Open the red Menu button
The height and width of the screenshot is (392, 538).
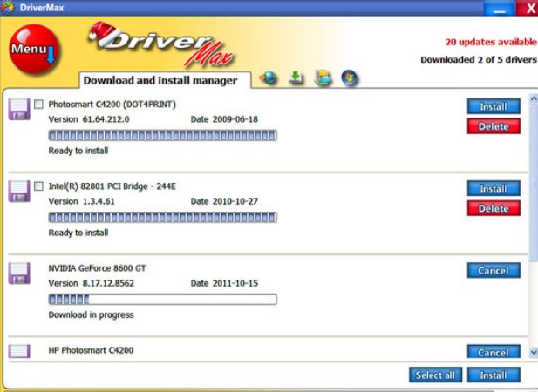pos(34,49)
